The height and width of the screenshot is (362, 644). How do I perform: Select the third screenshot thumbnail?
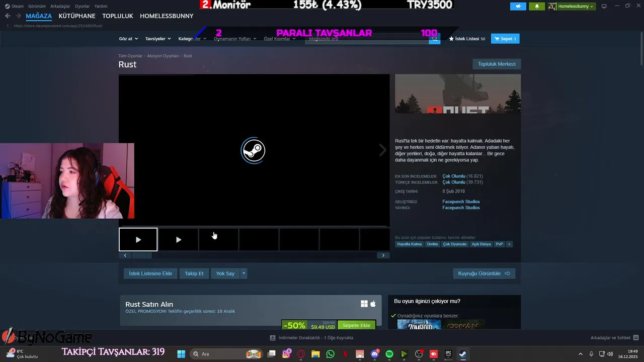click(218, 240)
